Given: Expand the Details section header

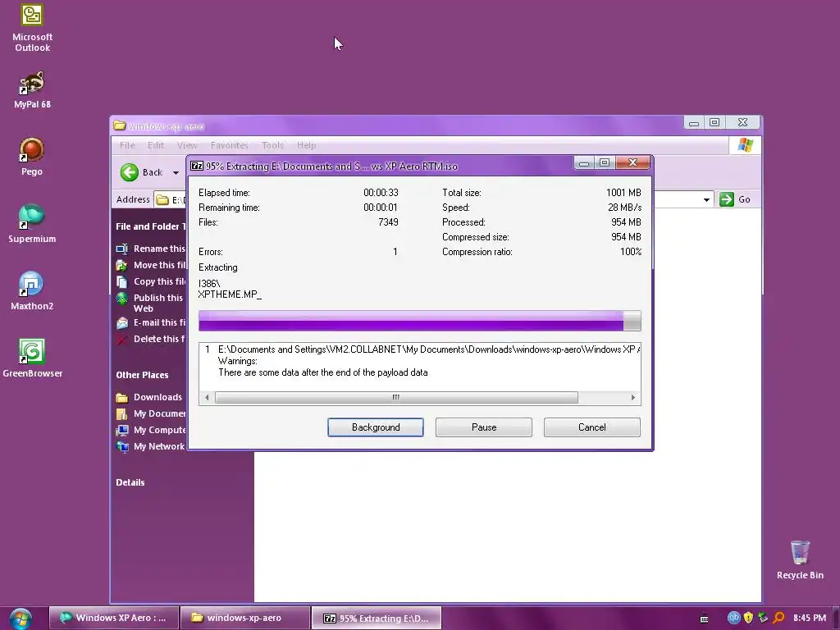Looking at the screenshot, I should (130, 482).
